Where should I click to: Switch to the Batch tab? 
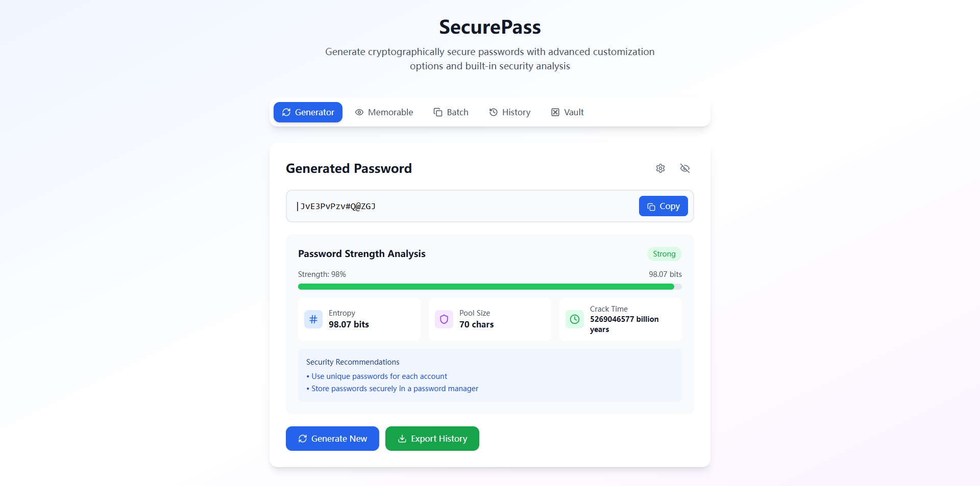click(451, 112)
